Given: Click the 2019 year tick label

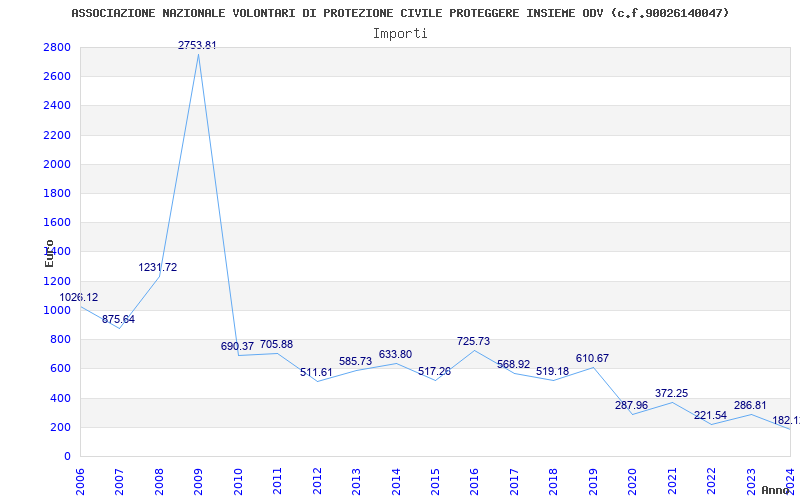Looking at the screenshot, I should tap(593, 482).
